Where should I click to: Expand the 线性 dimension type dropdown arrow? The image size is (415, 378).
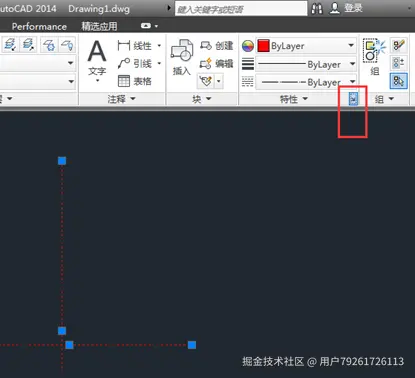(x=159, y=46)
